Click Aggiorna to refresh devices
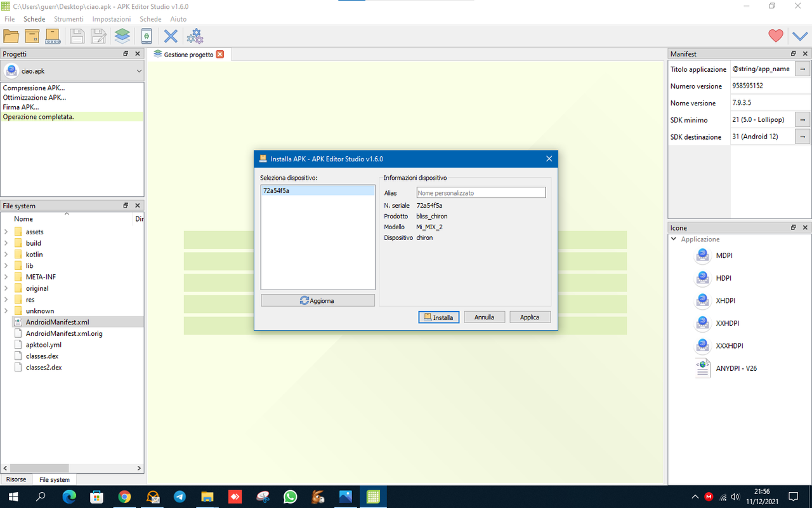Image resolution: width=812 pixels, height=508 pixels. pyautogui.click(x=318, y=300)
